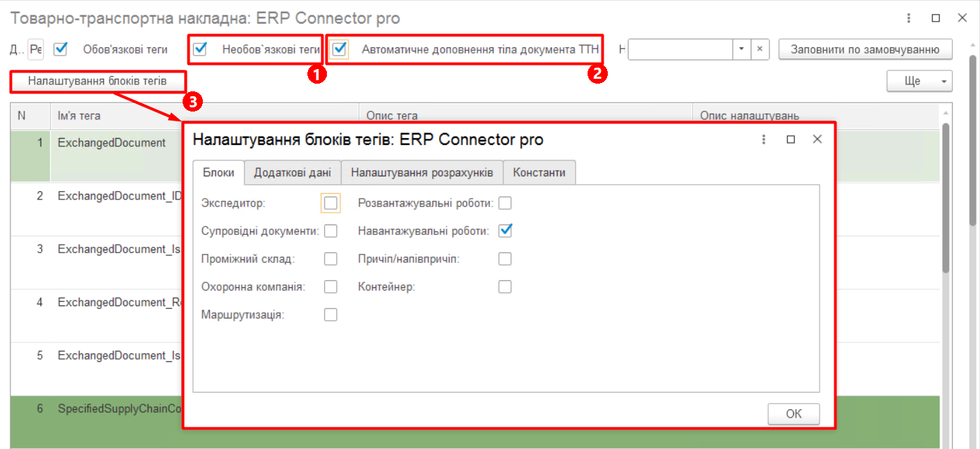The width and height of the screenshot is (980, 449).
Task: Clear the field using the × icon
Action: pyautogui.click(x=758, y=49)
